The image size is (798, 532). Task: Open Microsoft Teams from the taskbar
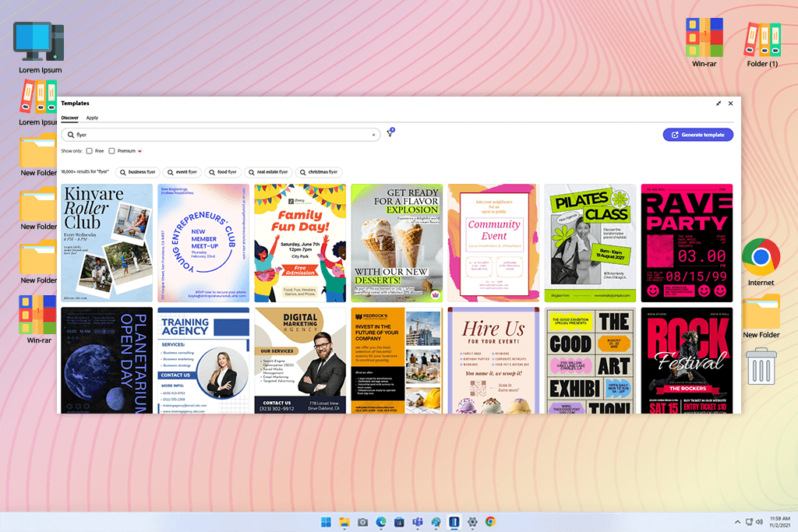[418, 522]
